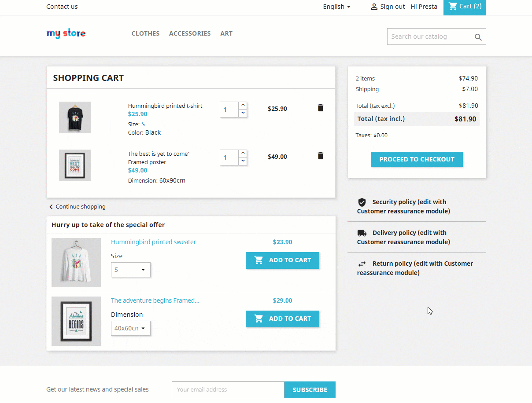
Task: Open the Accessories menu
Action: (190, 33)
